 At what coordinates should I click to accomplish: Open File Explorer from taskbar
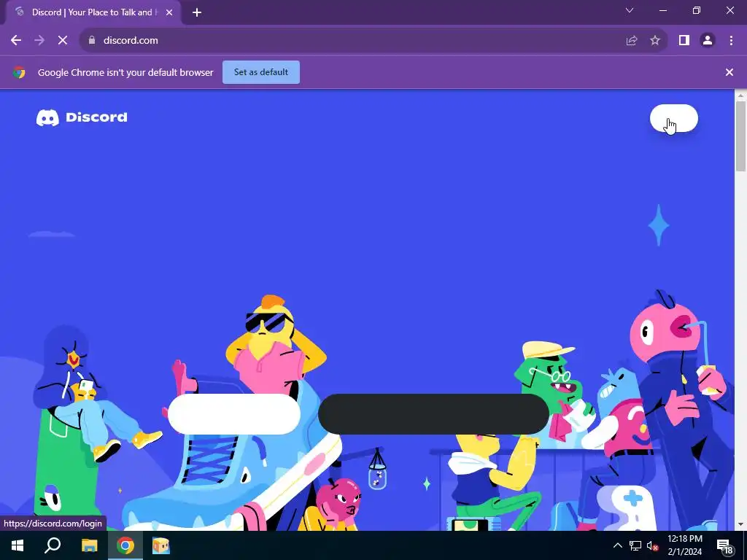(89, 545)
